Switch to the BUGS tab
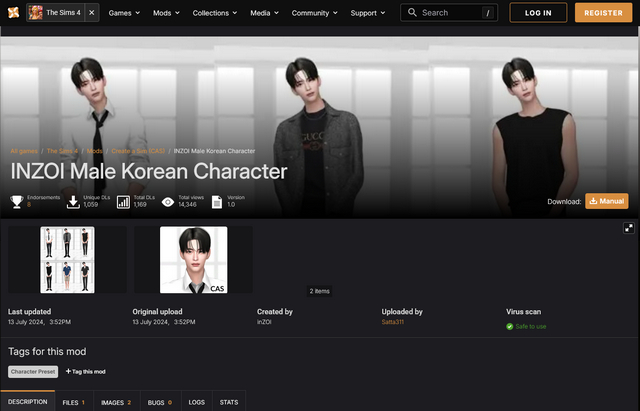The image size is (640, 411). click(x=160, y=402)
